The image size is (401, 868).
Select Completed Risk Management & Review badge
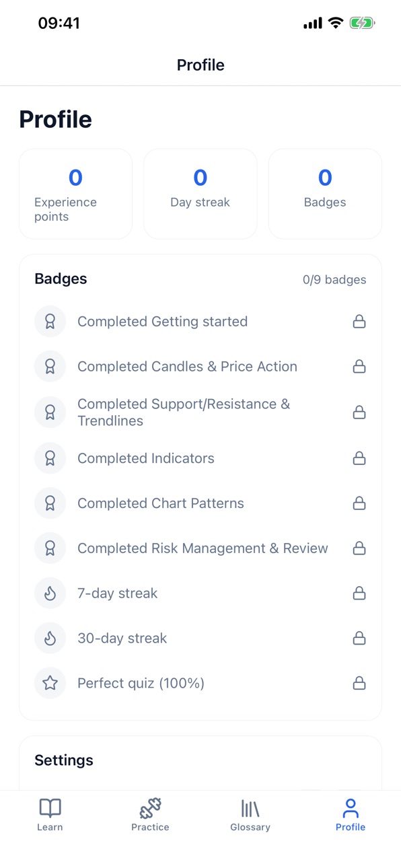[x=200, y=548]
